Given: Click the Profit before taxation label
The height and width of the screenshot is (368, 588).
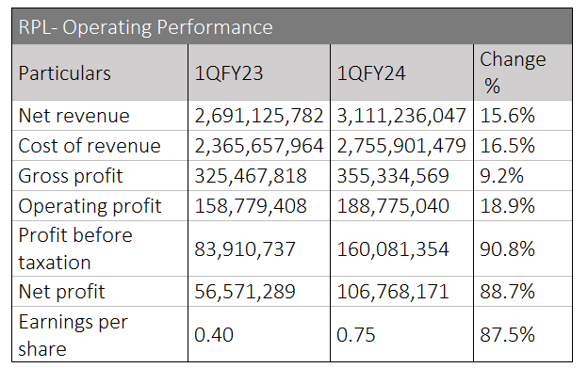Looking at the screenshot, I should pyautogui.click(x=75, y=248).
